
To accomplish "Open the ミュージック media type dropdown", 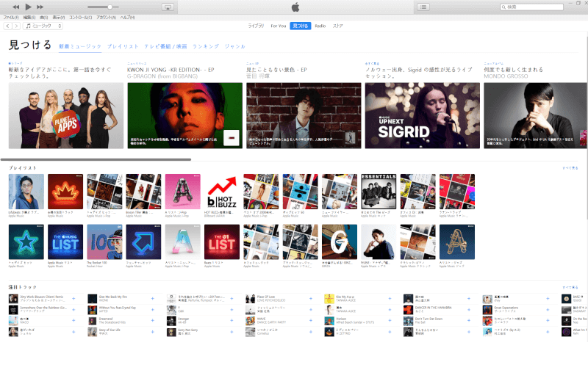I will (x=43, y=26).
